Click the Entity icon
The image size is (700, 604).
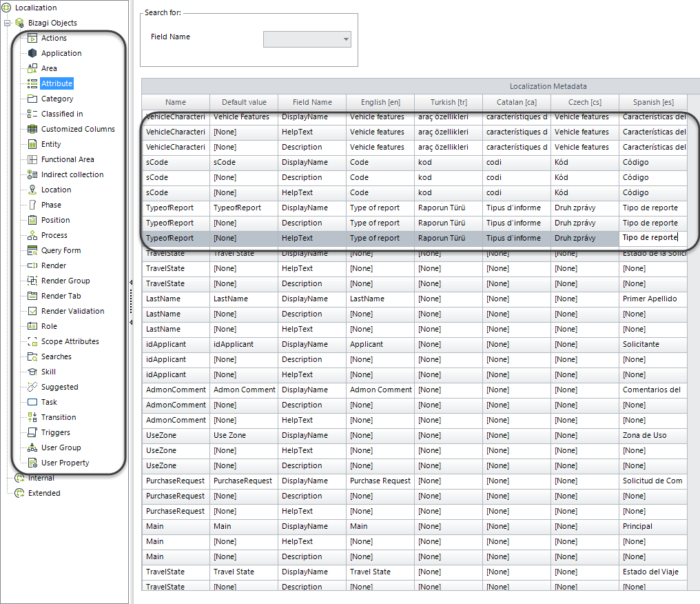32,144
